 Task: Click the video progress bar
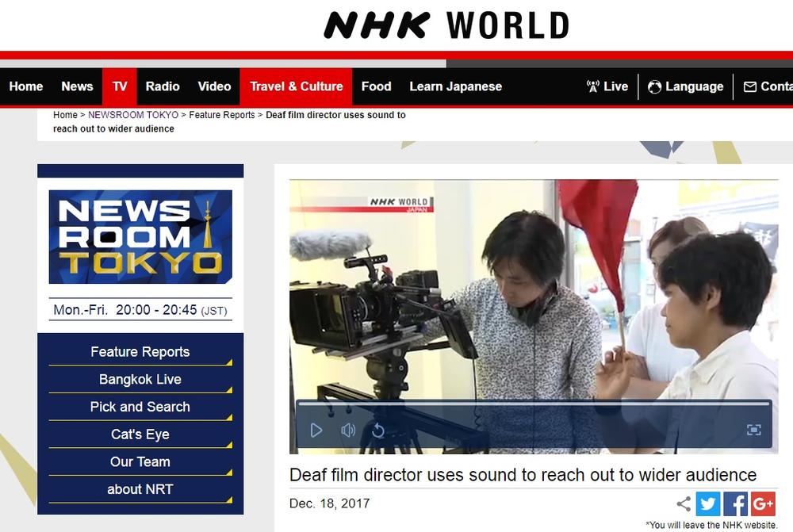[x=534, y=404]
